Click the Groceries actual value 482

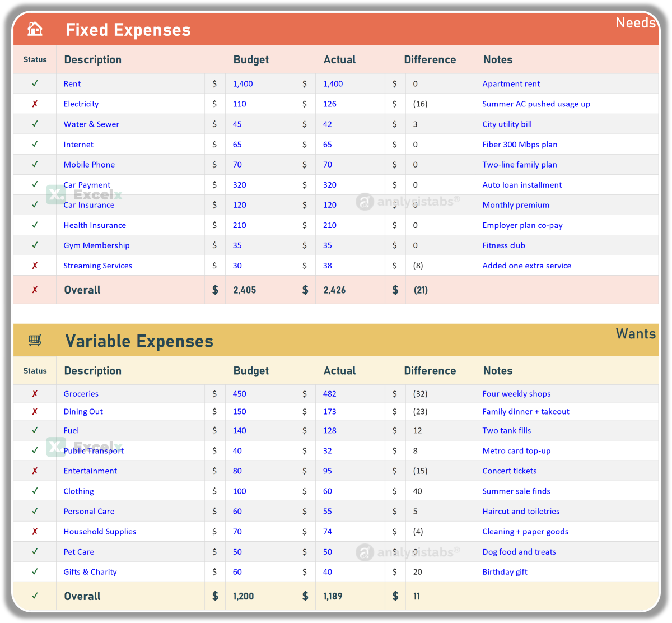(330, 394)
